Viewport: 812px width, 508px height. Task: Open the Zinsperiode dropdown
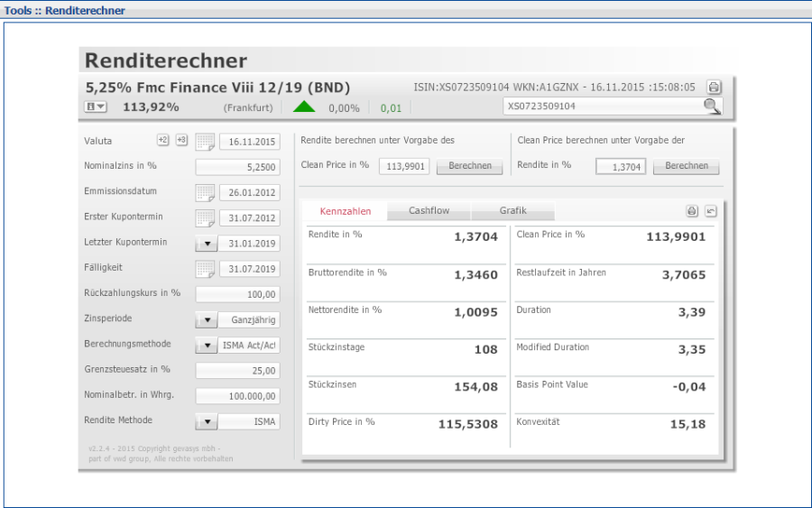pos(206,320)
